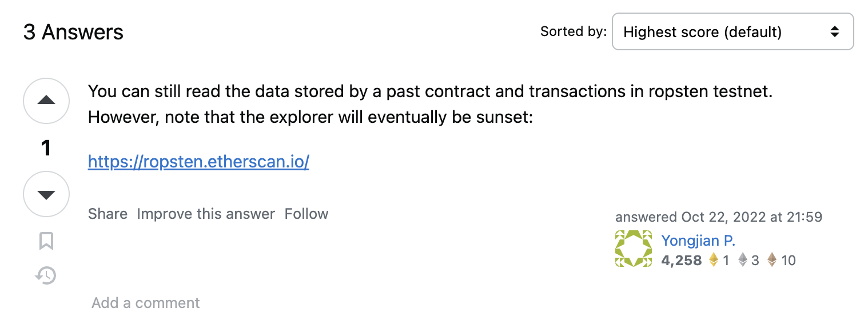The image size is (868, 320).
Task: Open the Sorted by dropdown menu
Action: point(732,32)
